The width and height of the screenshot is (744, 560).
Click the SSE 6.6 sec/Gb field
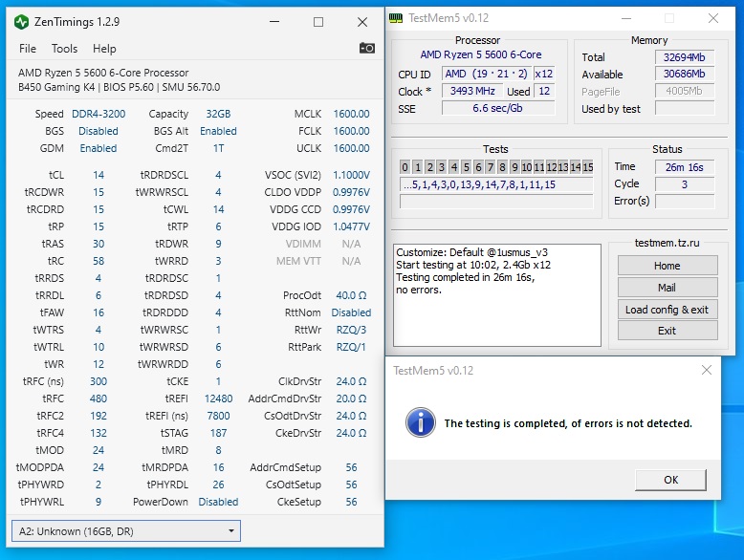[x=498, y=108]
